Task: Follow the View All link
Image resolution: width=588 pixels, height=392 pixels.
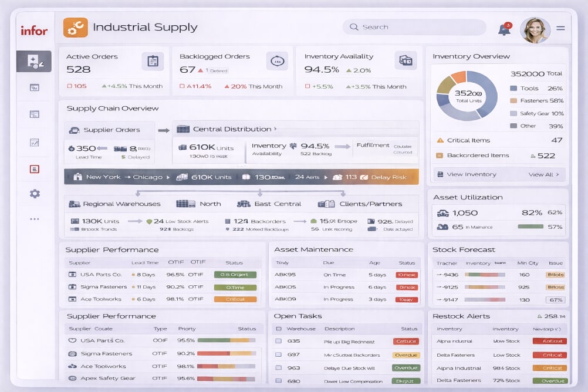Action: (x=543, y=174)
